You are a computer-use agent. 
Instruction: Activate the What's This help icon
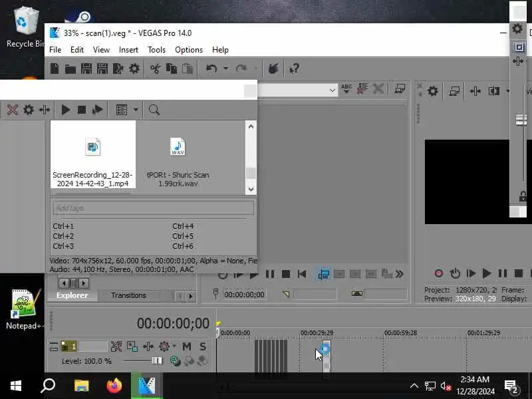(294, 69)
